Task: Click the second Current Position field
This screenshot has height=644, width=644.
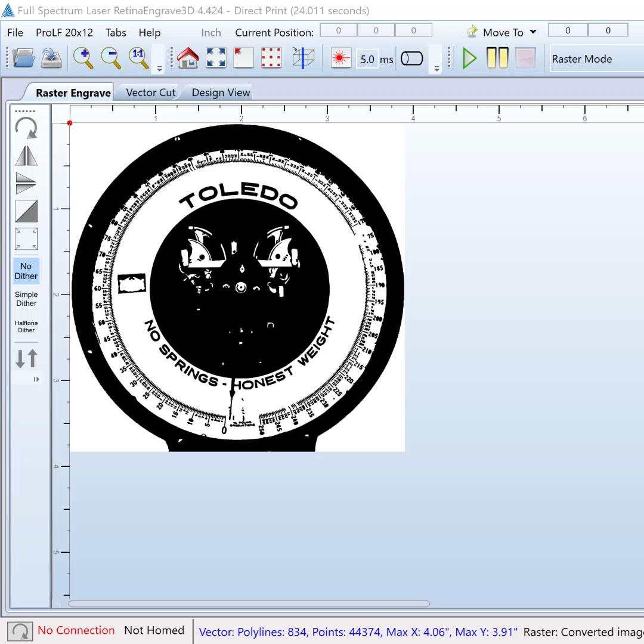Action: tap(376, 30)
